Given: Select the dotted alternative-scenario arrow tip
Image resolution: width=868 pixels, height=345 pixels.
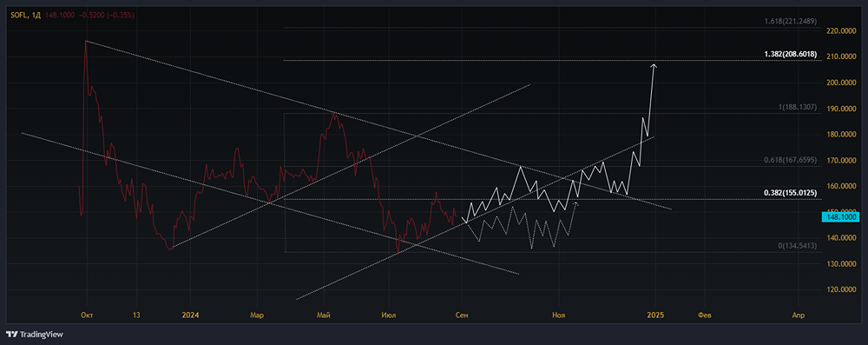Looking at the screenshot, I should (x=576, y=203).
